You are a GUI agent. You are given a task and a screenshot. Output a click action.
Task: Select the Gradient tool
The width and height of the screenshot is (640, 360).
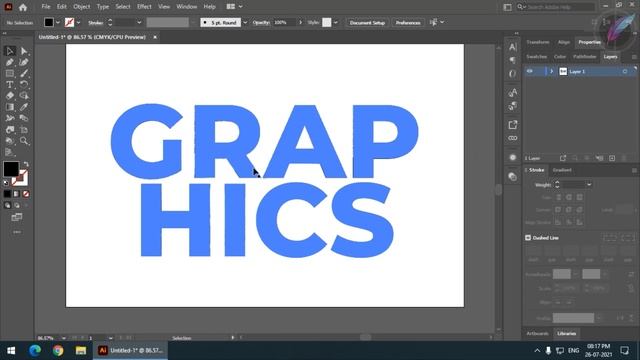10,107
